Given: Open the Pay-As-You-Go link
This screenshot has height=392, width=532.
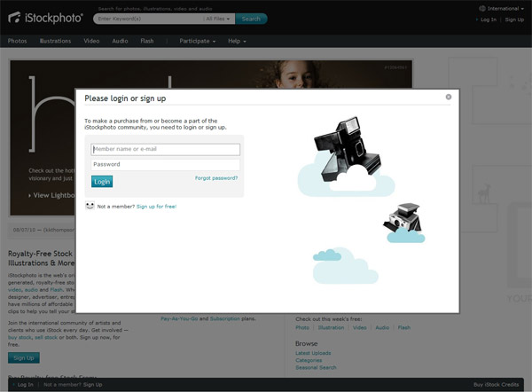Looking at the screenshot, I should click(x=179, y=318).
